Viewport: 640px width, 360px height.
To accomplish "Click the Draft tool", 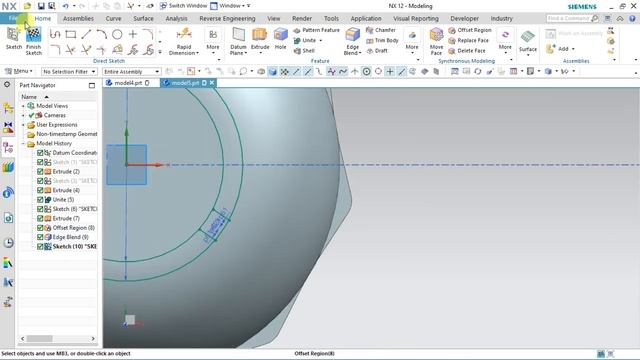I will click(x=377, y=51).
